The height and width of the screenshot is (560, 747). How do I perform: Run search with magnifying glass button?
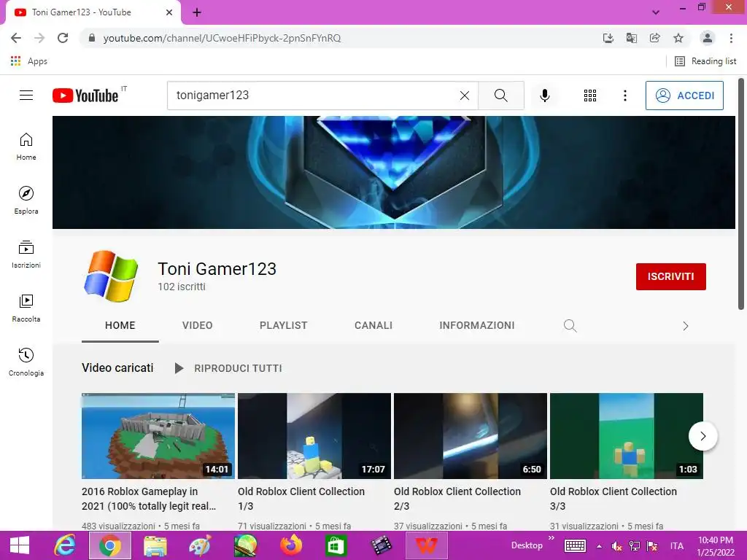pyautogui.click(x=500, y=96)
